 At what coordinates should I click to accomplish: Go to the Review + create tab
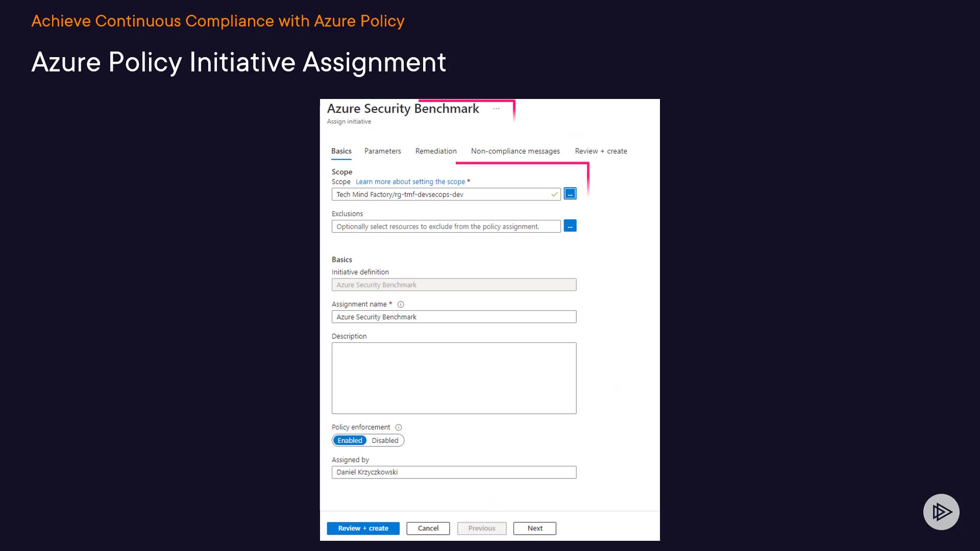(601, 151)
